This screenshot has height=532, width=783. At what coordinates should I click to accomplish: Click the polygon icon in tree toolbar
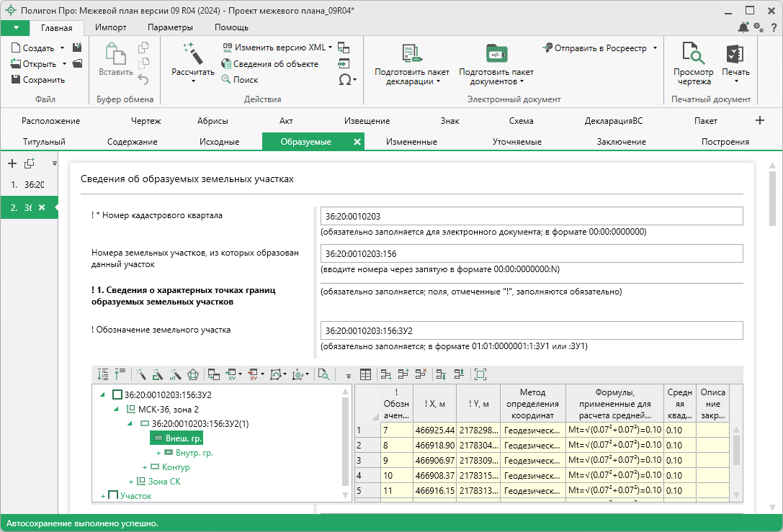(192, 374)
